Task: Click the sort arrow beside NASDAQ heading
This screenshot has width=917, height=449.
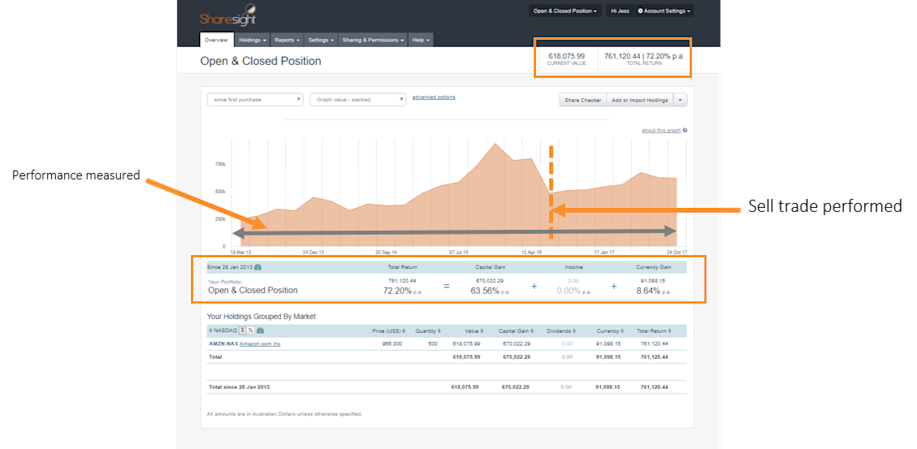Action: tap(209, 331)
